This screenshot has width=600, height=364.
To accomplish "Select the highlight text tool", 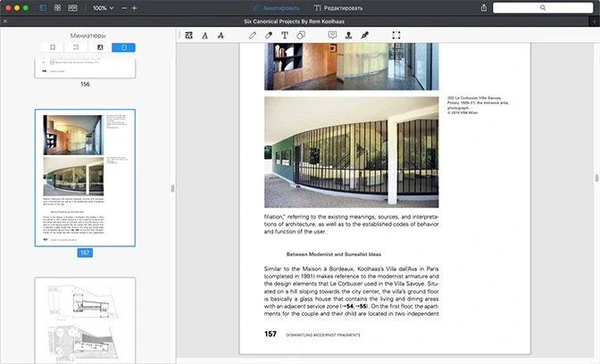I will 188,36.
